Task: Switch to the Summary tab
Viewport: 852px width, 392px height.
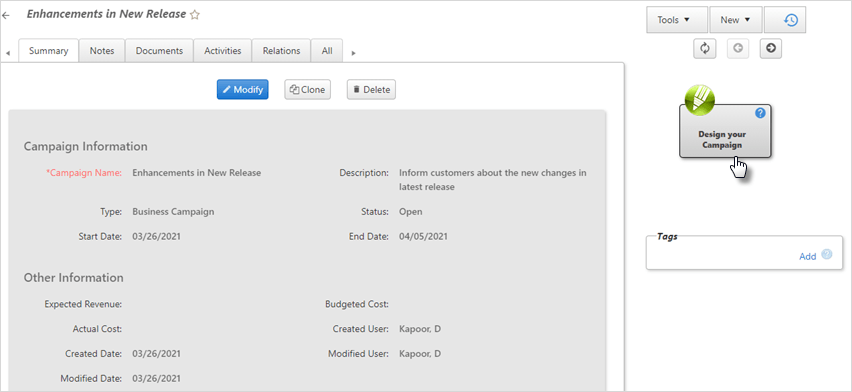Action: 49,51
